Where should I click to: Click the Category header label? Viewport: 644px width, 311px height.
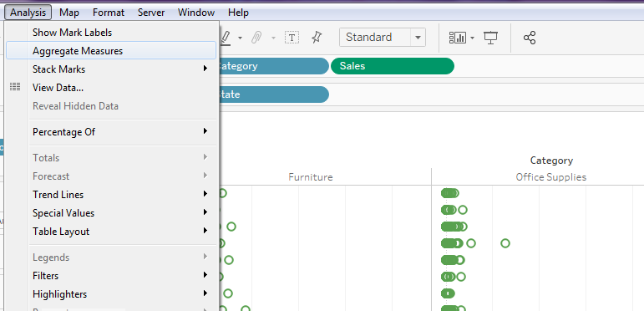[551, 161]
